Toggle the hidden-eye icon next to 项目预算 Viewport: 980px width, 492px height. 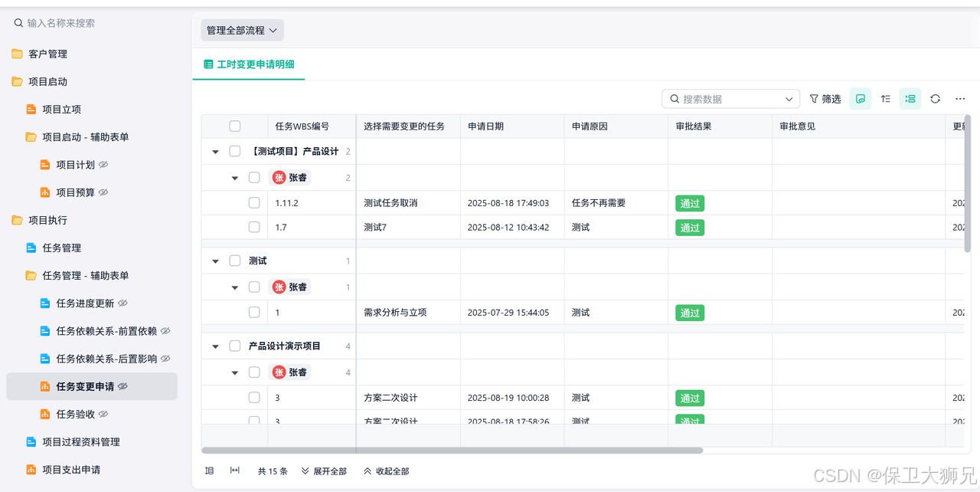pyautogui.click(x=103, y=192)
